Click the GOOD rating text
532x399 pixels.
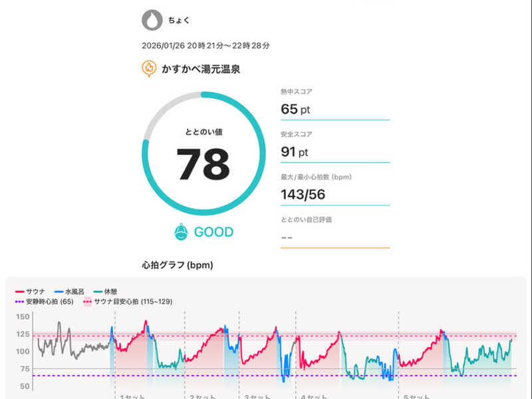(213, 232)
